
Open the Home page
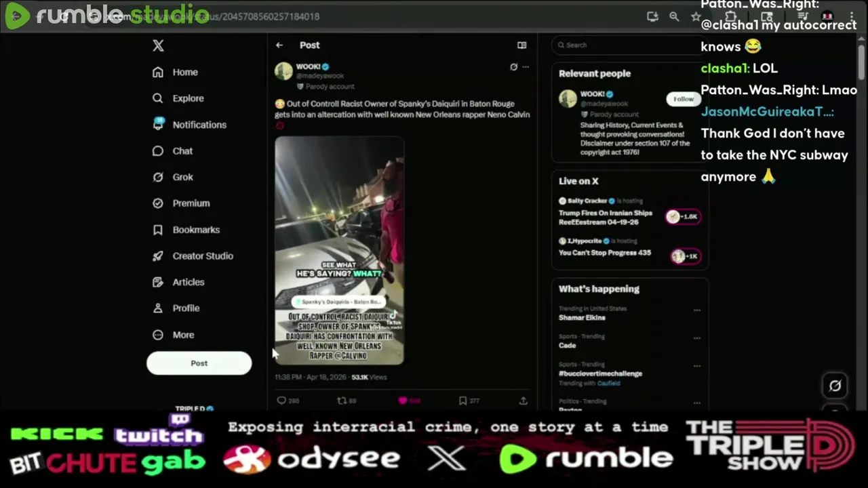pos(176,72)
